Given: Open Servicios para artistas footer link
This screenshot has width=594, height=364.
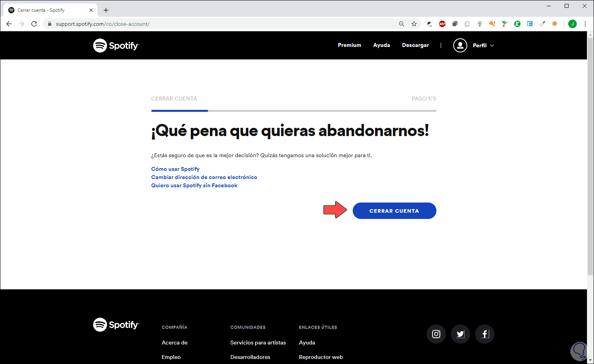Looking at the screenshot, I should (258, 342).
